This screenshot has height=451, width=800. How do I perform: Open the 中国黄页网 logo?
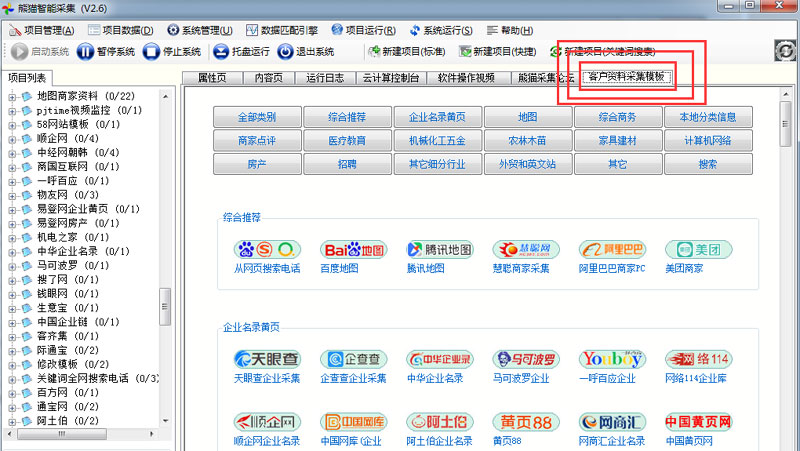click(x=698, y=422)
